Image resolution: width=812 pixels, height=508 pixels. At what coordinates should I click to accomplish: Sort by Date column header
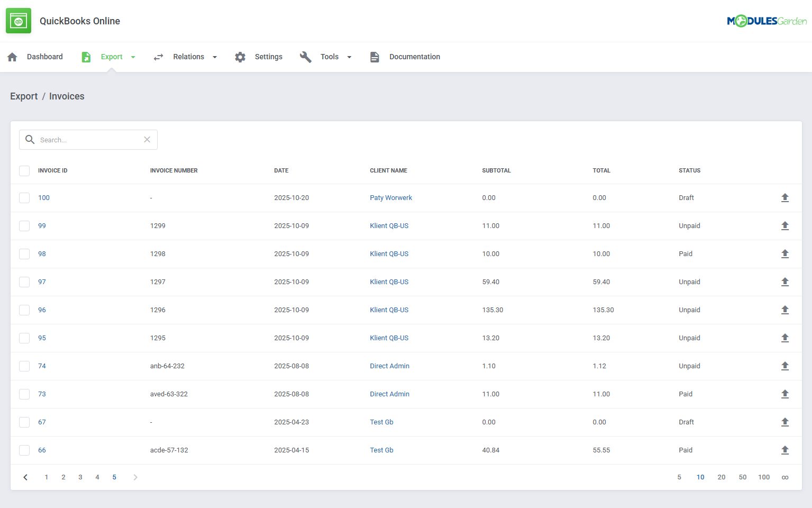[x=281, y=170]
